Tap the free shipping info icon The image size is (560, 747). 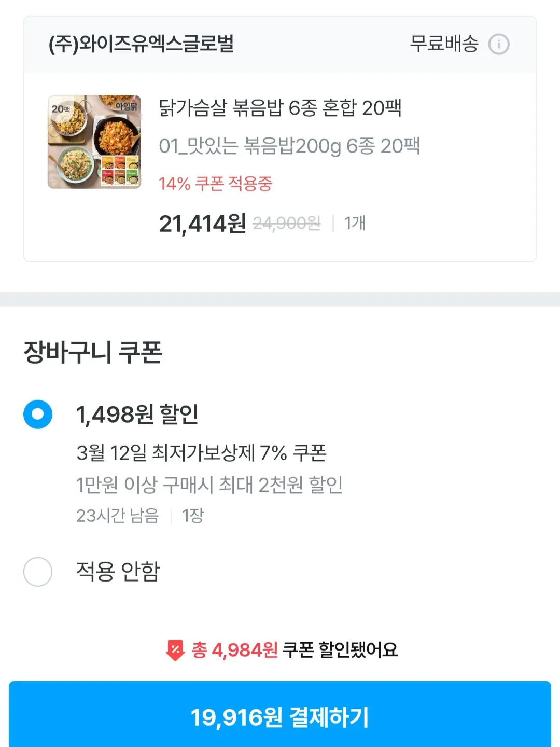click(499, 44)
